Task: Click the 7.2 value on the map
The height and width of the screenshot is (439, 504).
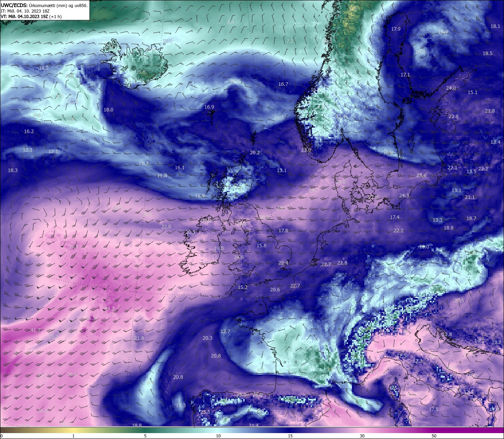Action: [290, 41]
